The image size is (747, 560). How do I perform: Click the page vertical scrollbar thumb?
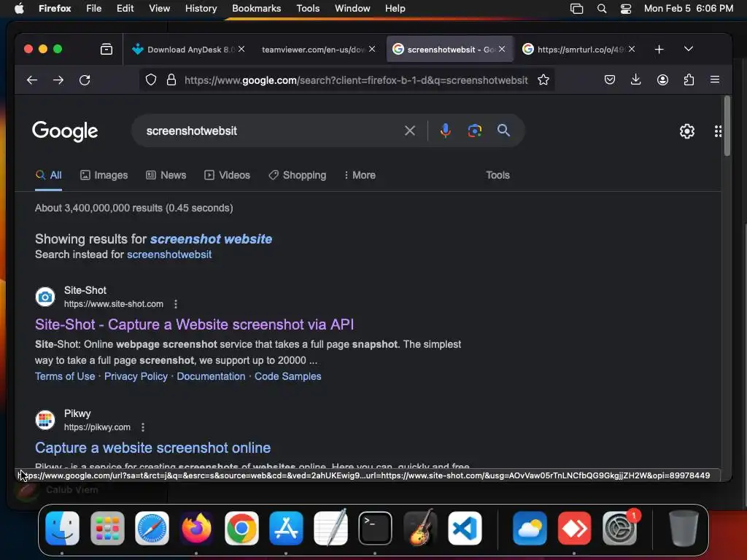point(727,126)
